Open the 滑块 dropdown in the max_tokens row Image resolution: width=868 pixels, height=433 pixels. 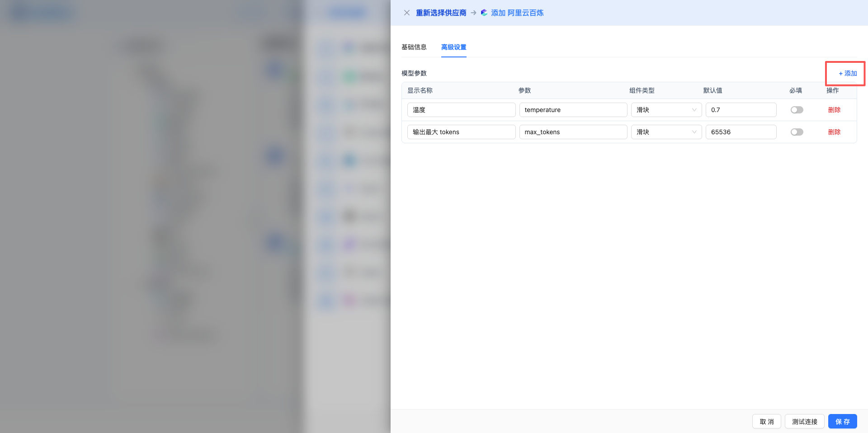tap(666, 132)
